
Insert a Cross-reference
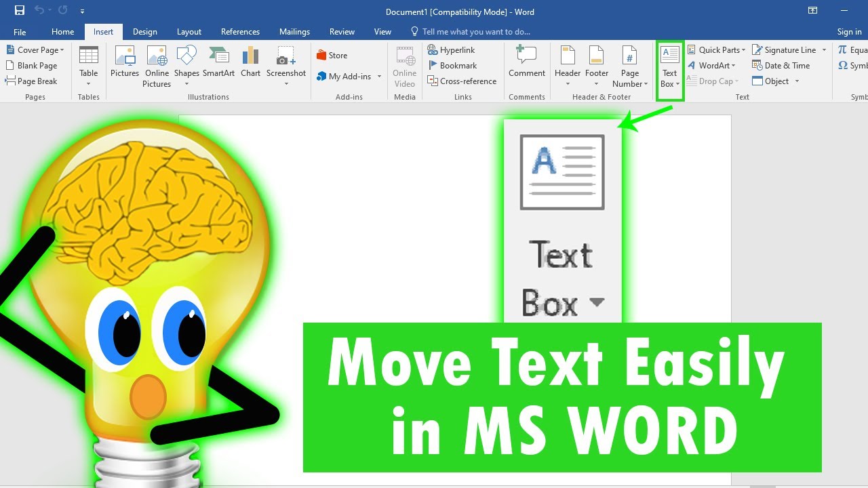(462, 81)
